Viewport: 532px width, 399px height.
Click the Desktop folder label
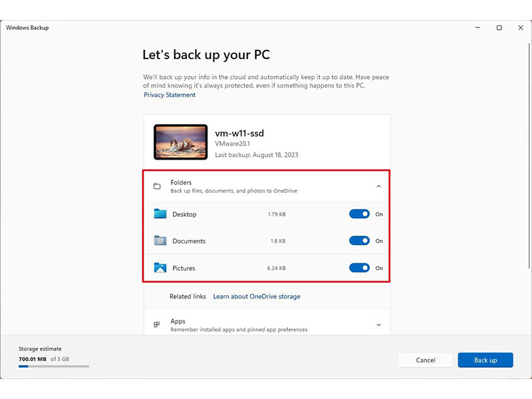(184, 214)
